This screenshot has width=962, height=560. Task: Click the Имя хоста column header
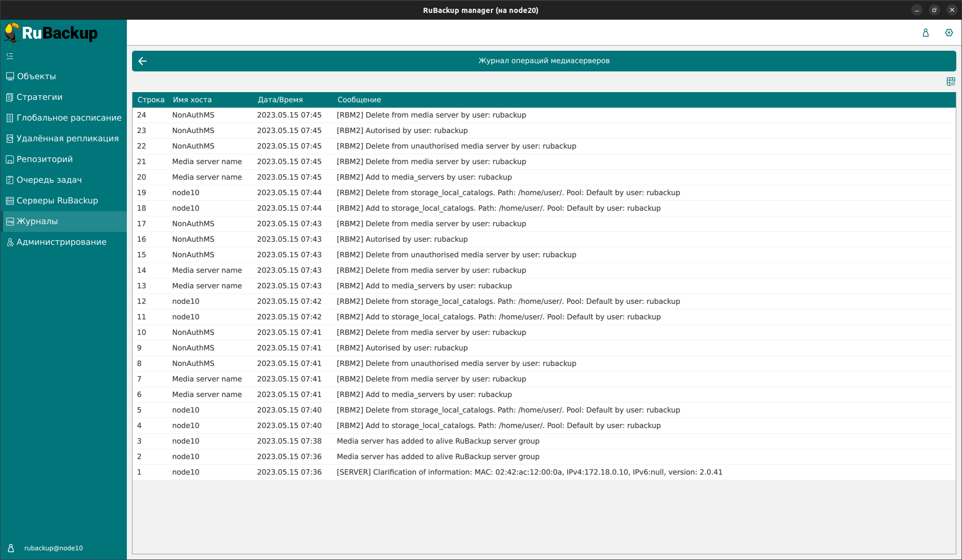(192, 100)
